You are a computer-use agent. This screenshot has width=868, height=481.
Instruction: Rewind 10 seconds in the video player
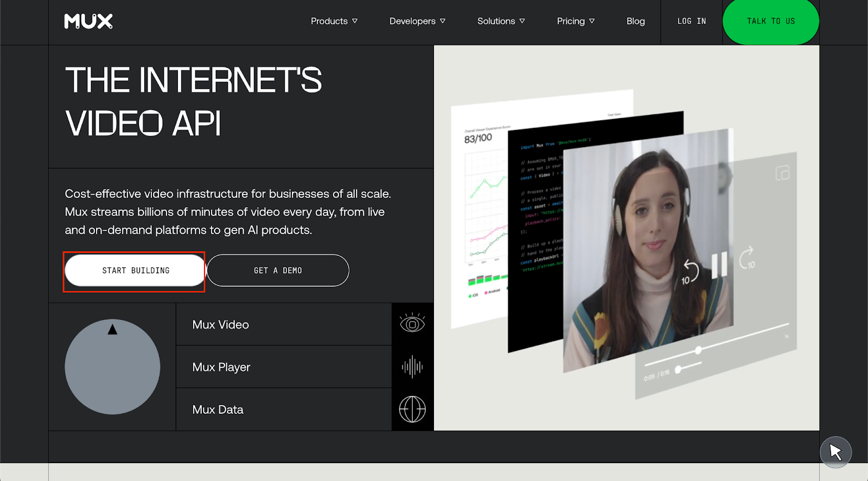[x=690, y=273]
